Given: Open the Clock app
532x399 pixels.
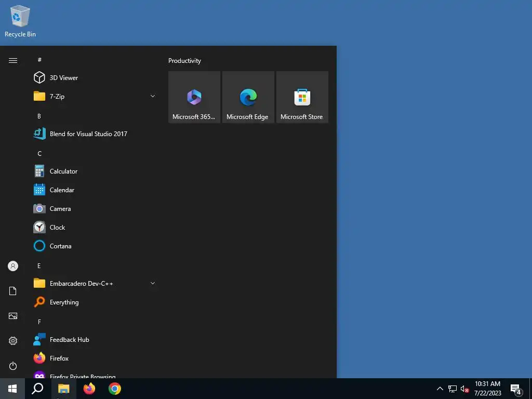Looking at the screenshot, I should 95,228.
